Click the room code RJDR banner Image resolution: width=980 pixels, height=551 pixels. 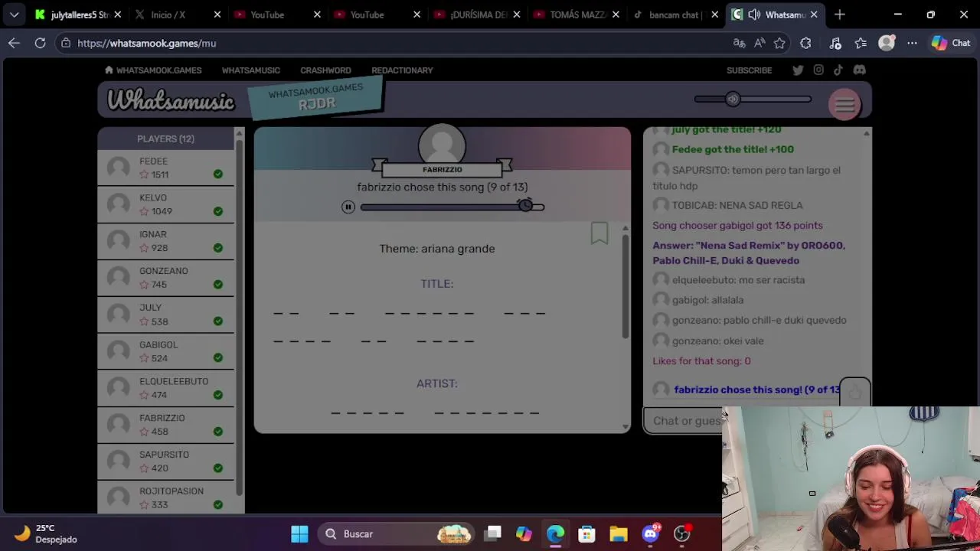pos(316,98)
